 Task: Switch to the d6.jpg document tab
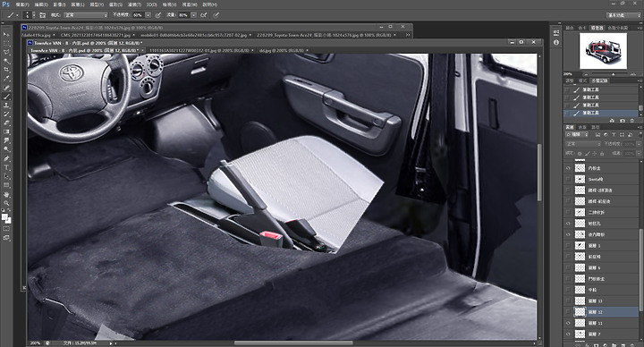pos(282,50)
